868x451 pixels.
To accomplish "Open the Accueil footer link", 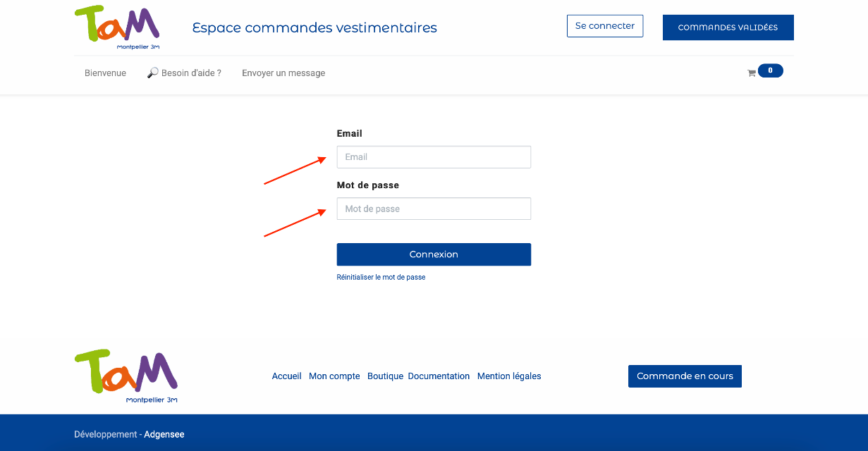I will pyautogui.click(x=286, y=376).
